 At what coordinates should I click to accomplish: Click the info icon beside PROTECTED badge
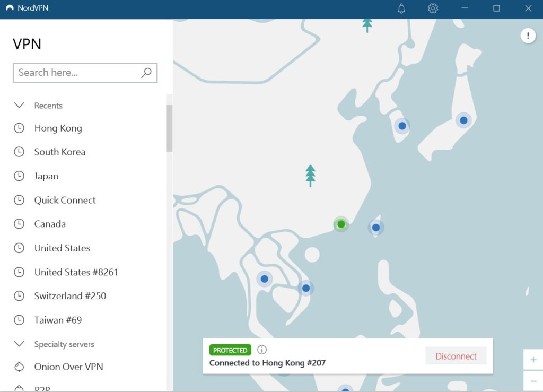coord(262,350)
